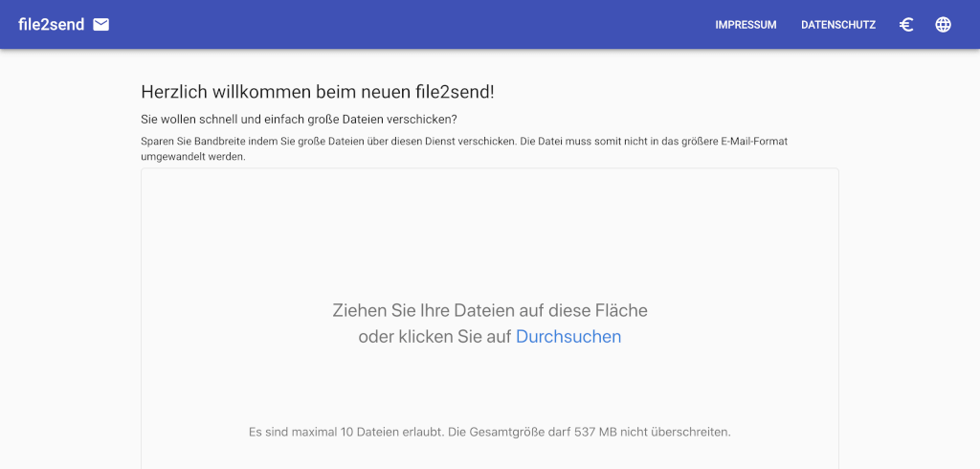Open the Impressum page
The image size is (980, 469).
(x=746, y=25)
